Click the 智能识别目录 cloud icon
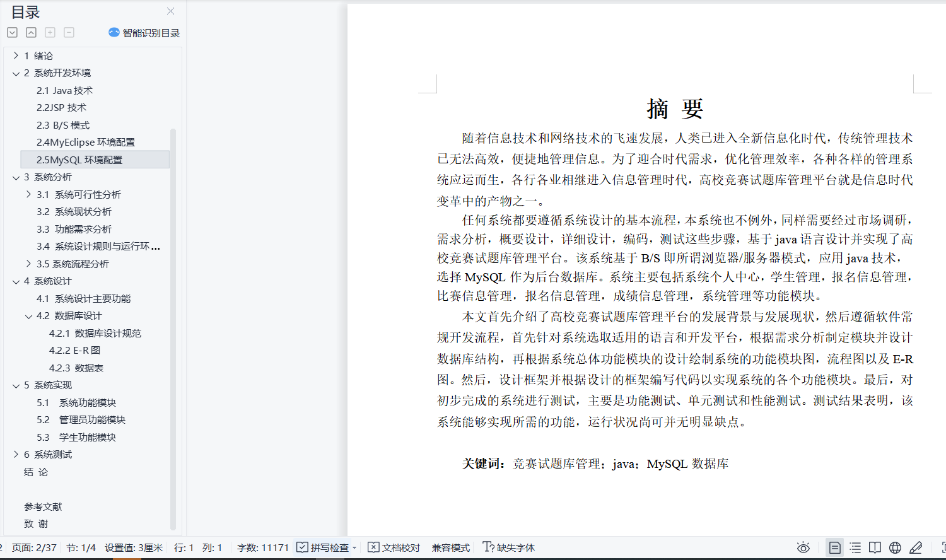The image size is (946, 560). (114, 32)
